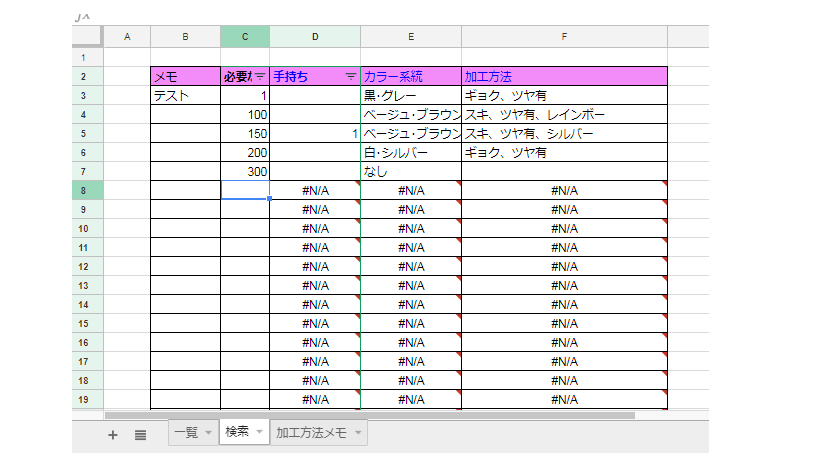Open filter icon in 手持ち header cell
Image resolution: width=819 pixels, height=460 pixels.
(351, 77)
